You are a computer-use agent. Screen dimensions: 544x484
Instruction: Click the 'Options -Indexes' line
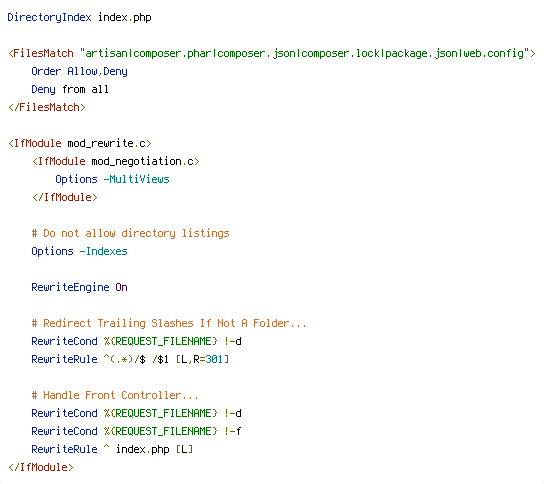pyautogui.click(x=79, y=251)
